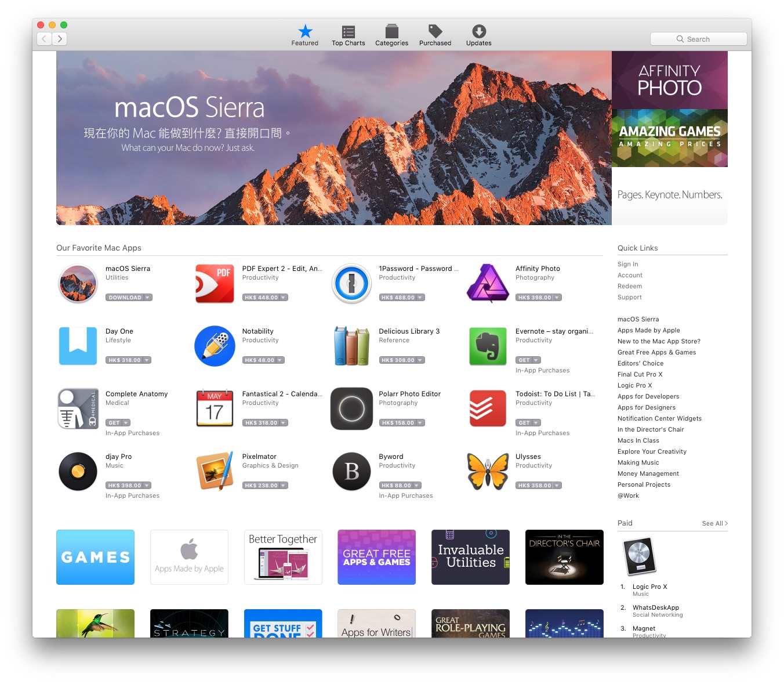The image size is (784, 684).
Task: Click the Sign In quick link
Action: (628, 264)
